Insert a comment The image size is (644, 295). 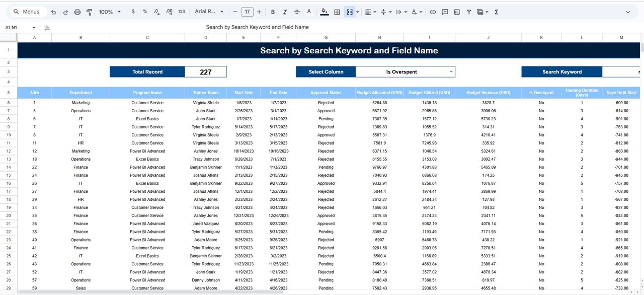pyautogui.click(x=445, y=12)
